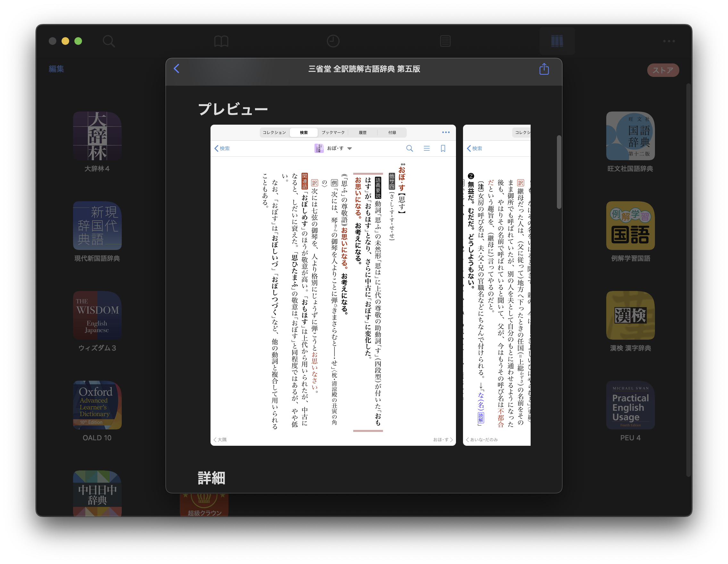Open the three-dot more options menu
Screen dimensions: 728x564
(669, 41)
